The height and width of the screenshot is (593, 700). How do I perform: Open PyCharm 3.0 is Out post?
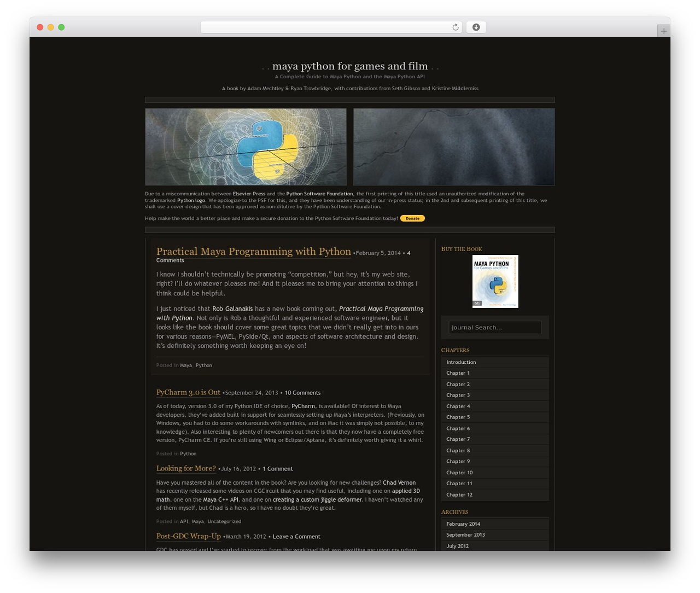[x=188, y=392]
